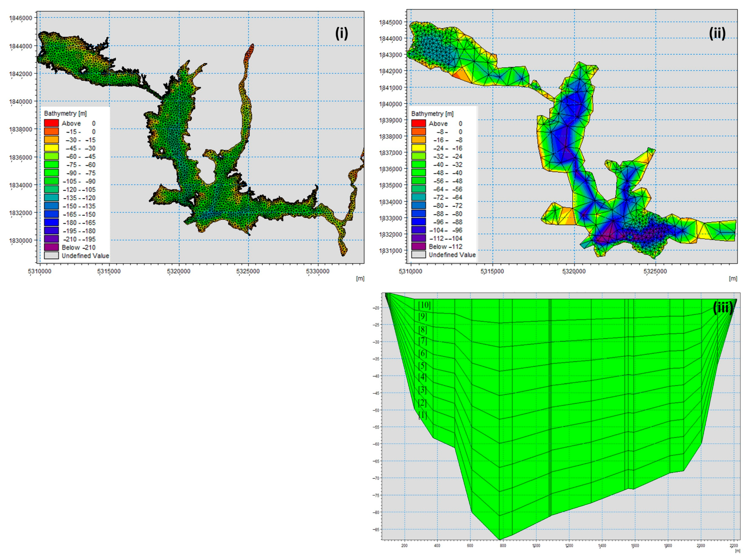Click red 'Above 0' swatch in panel (i) legend
This screenshot has width=749, height=560.
coord(52,123)
